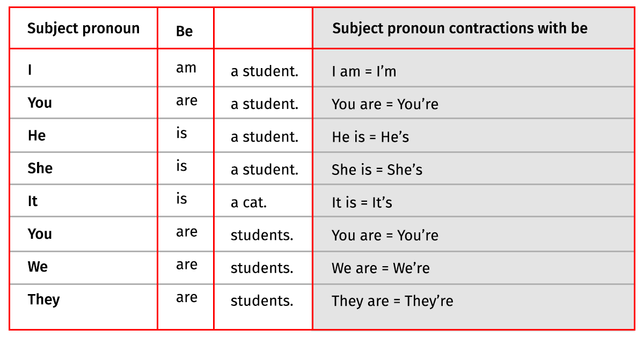Image resolution: width=644 pixels, height=337 pixels.
Task: Click the "It" pronoun cell
Action: point(33,201)
